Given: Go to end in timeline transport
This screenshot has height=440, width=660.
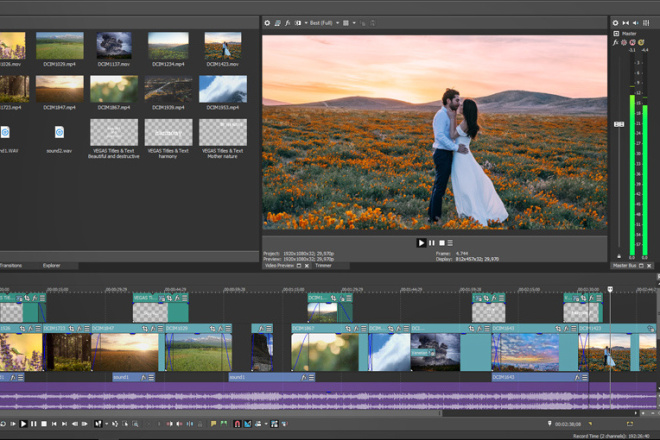Looking at the screenshot, I should coord(64,424).
